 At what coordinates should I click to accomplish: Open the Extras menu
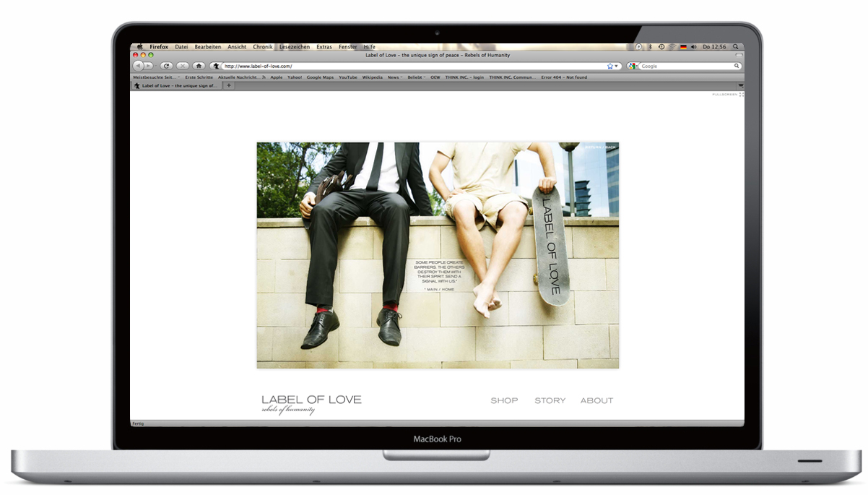(x=324, y=47)
